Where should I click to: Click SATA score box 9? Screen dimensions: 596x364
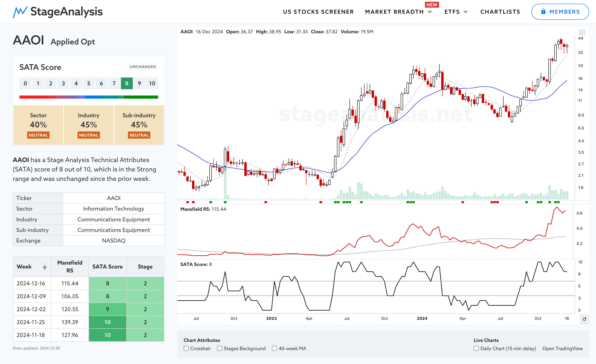point(139,83)
